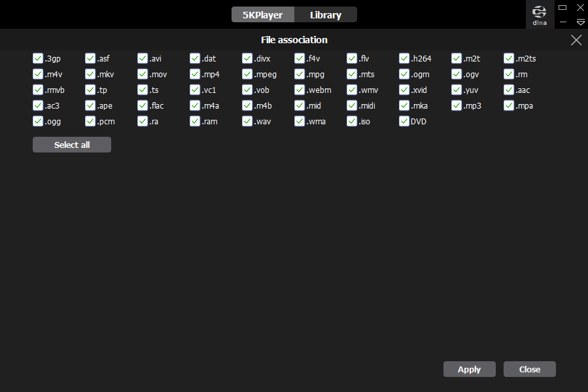Click the Select all button
Screen dimensions: 588x392
click(72, 145)
